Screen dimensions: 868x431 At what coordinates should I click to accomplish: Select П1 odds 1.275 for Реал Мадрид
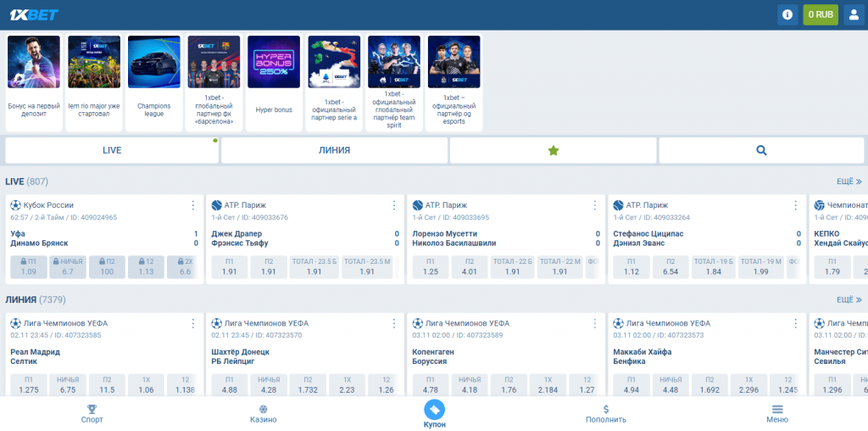tap(28, 384)
